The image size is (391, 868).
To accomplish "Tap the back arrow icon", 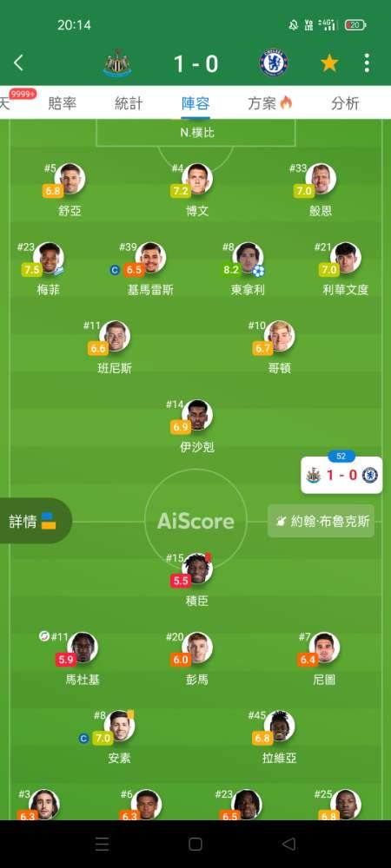I will point(18,63).
